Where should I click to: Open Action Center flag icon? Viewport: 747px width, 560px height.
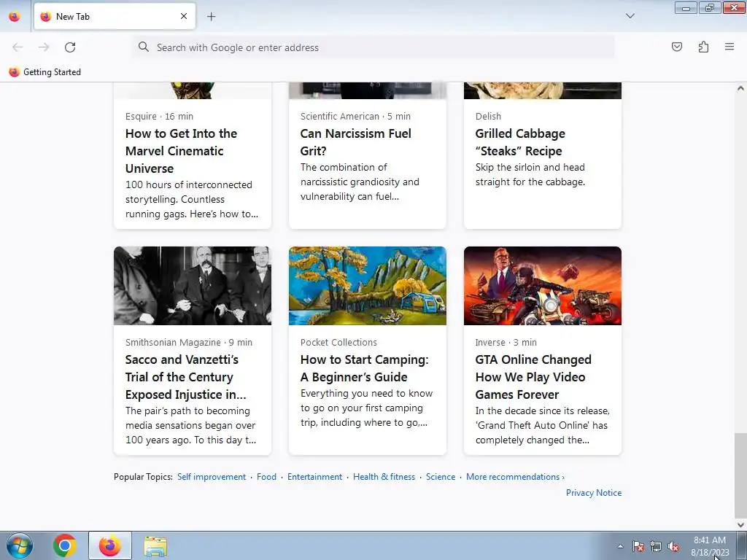point(638,546)
